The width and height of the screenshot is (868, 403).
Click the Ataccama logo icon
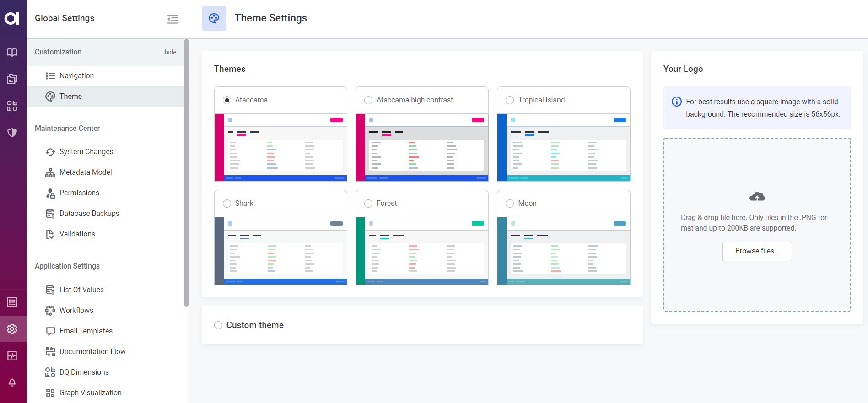[12, 18]
